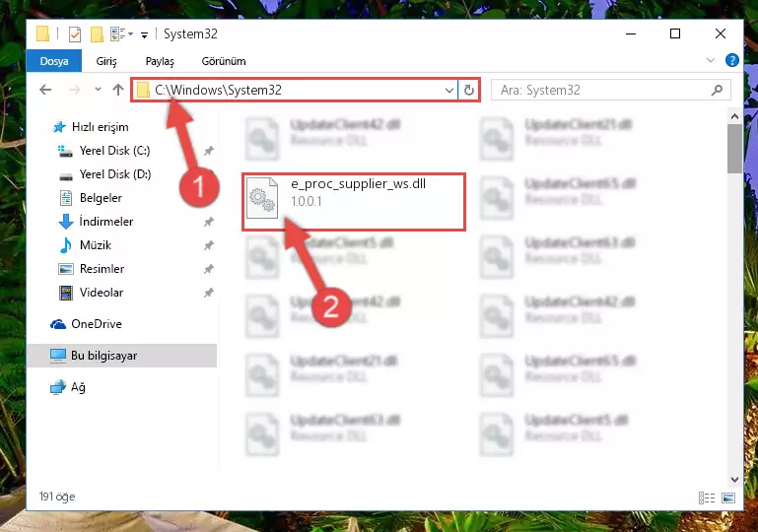
Task: Click the 191 öğe status text
Action: pyautogui.click(x=57, y=497)
